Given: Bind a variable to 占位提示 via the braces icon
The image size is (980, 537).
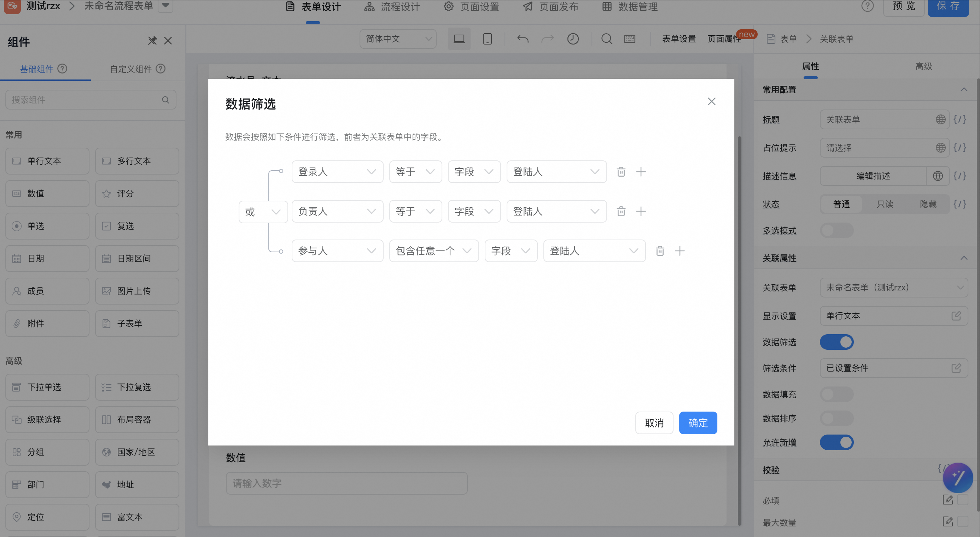Looking at the screenshot, I should 960,148.
